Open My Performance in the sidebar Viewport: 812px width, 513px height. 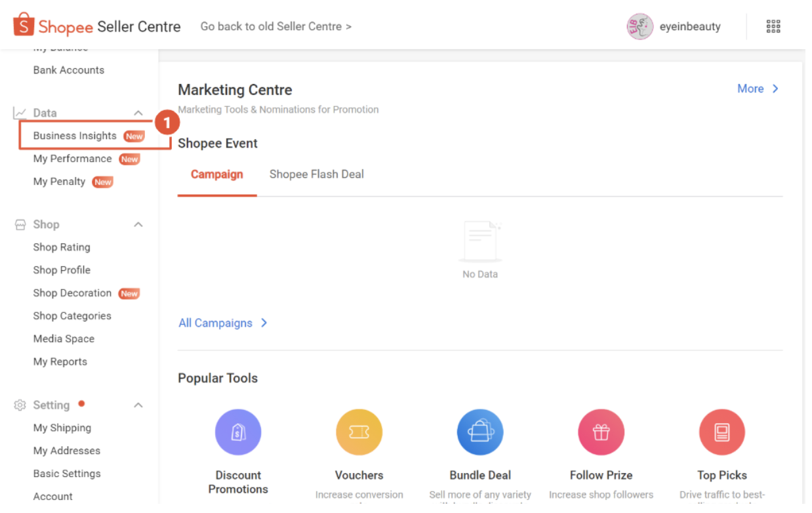pyautogui.click(x=72, y=158)
